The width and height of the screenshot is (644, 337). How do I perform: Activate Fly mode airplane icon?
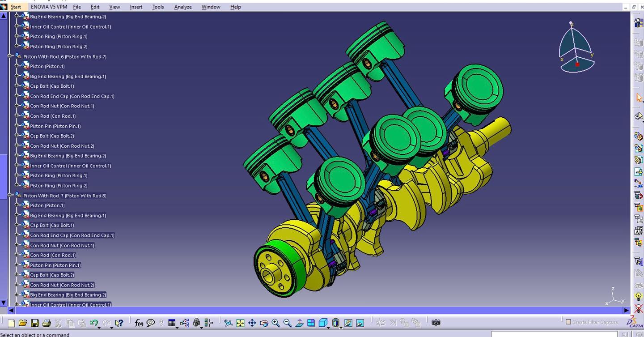229,323
